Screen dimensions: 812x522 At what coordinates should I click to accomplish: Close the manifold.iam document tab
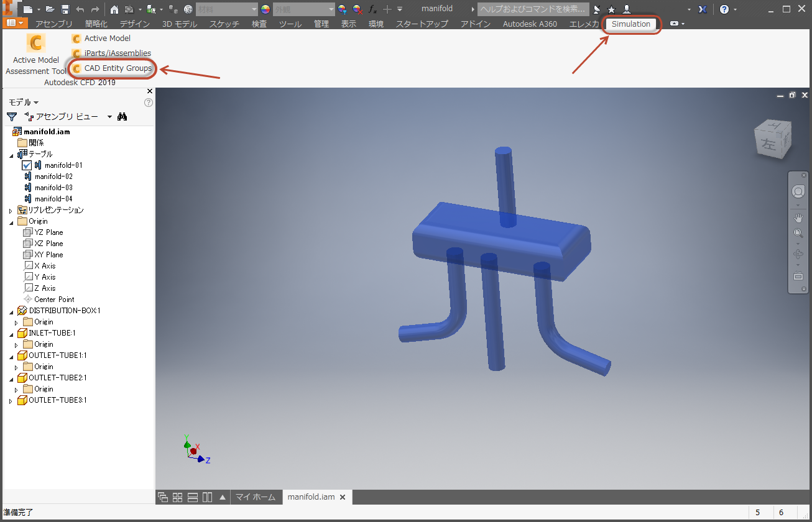point(343,497)
